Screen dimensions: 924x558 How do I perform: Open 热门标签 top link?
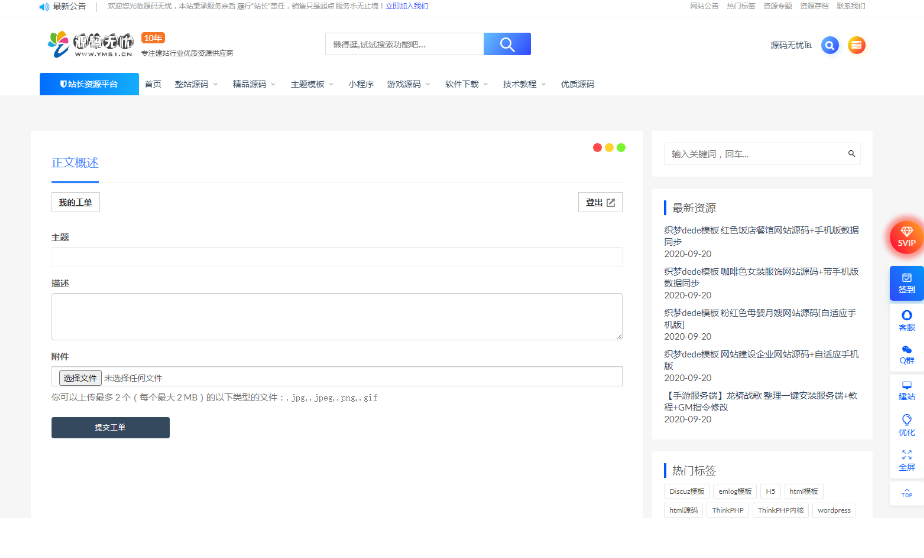point(741,6)
